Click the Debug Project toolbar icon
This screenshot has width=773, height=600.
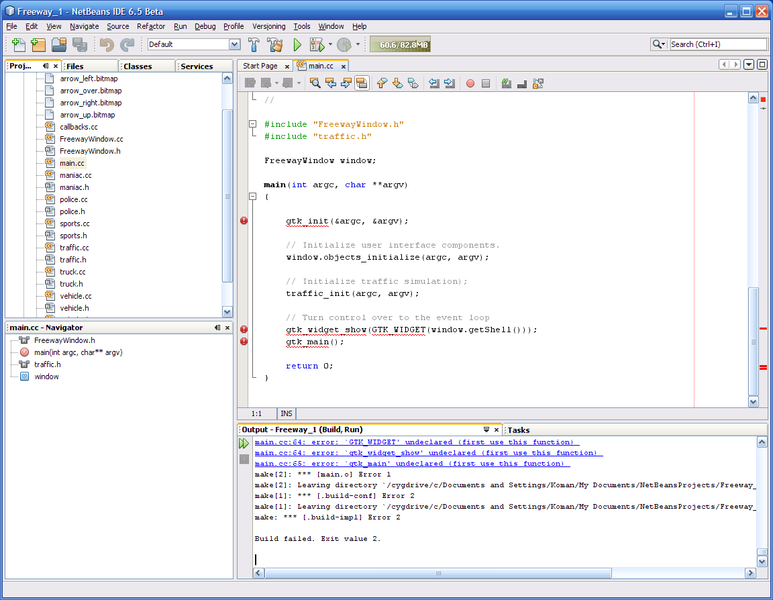pos(316,45)
